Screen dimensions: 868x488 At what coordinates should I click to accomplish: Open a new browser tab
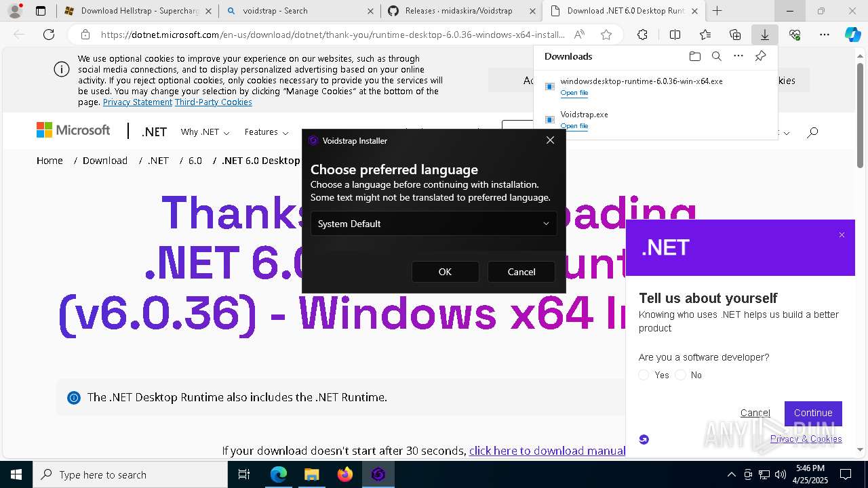[717, 11]
